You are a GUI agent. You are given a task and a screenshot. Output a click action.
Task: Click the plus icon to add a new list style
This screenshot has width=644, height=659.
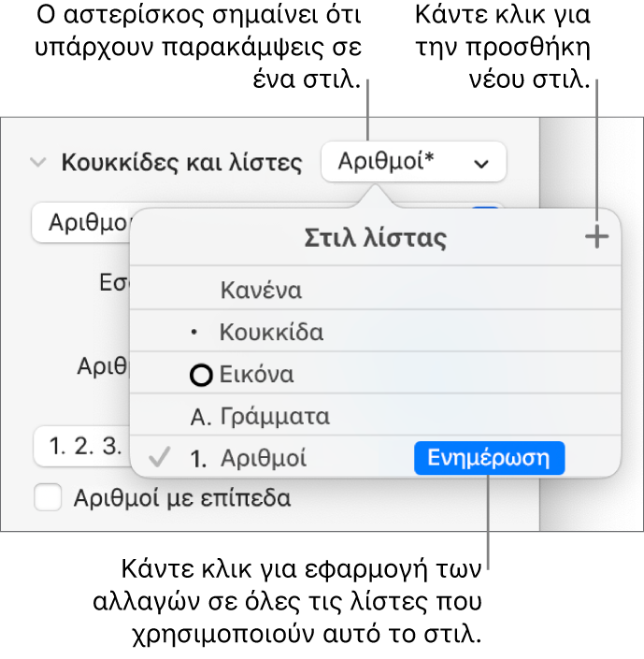596,237
